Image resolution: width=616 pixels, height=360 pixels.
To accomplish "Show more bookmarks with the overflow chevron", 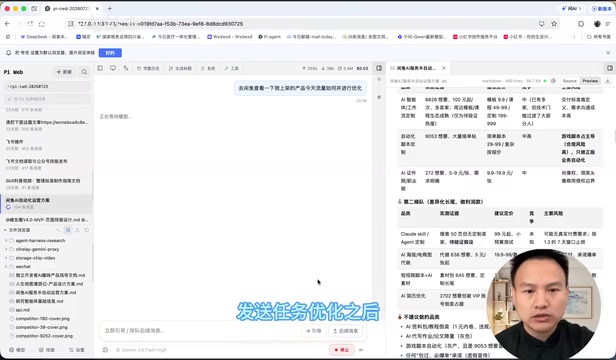I will [x=574, y=37].
